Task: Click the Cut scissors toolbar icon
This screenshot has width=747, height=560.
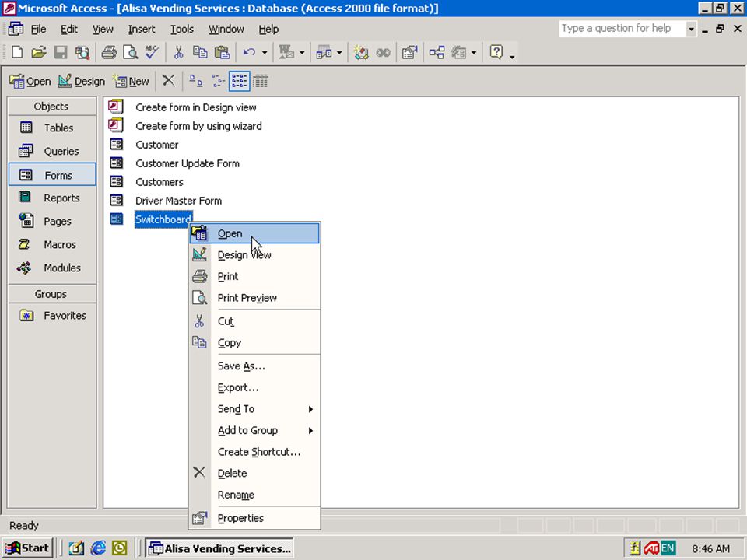Action: (x=179, y=52)
